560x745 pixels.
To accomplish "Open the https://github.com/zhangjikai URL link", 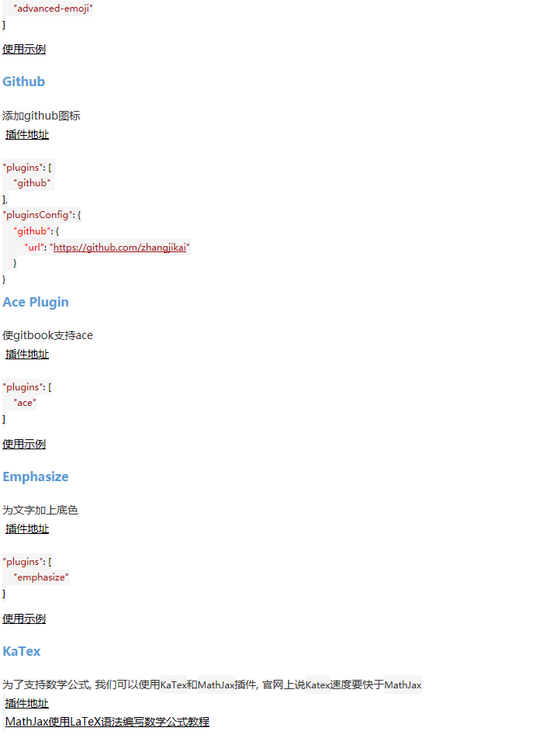I will 119,247.
